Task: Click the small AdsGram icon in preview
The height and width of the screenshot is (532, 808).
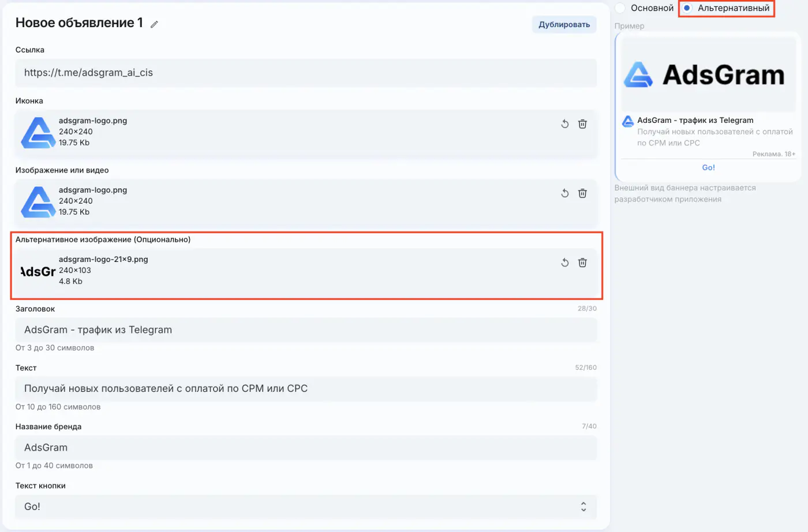Action: [628, 121]
